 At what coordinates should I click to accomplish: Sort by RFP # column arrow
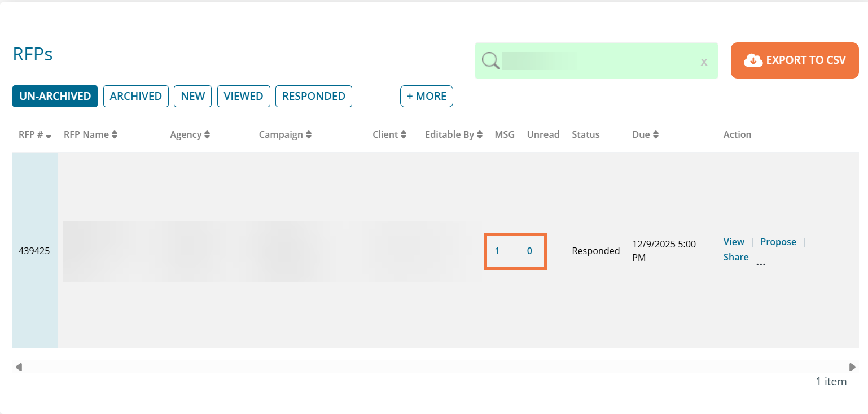pos(49,136)
